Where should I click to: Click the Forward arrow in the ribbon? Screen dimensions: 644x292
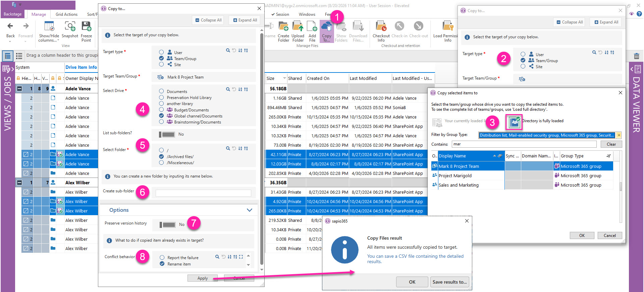point(26,26)
